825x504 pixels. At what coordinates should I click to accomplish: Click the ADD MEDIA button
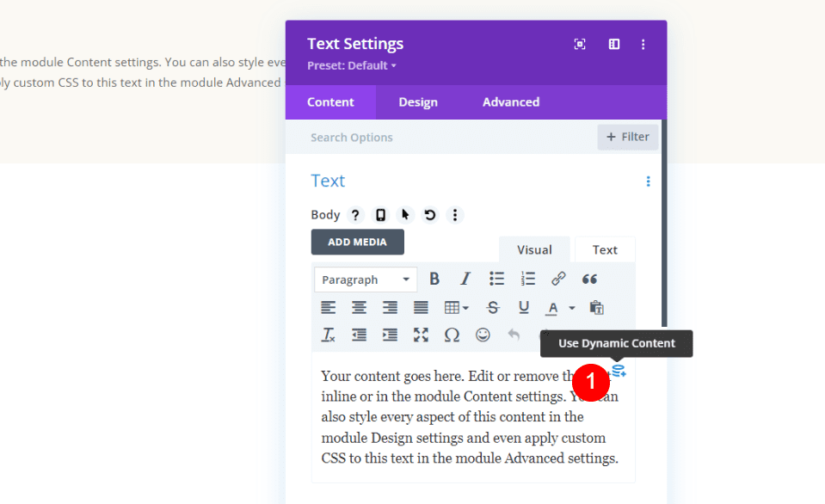[x=357, y=242]
